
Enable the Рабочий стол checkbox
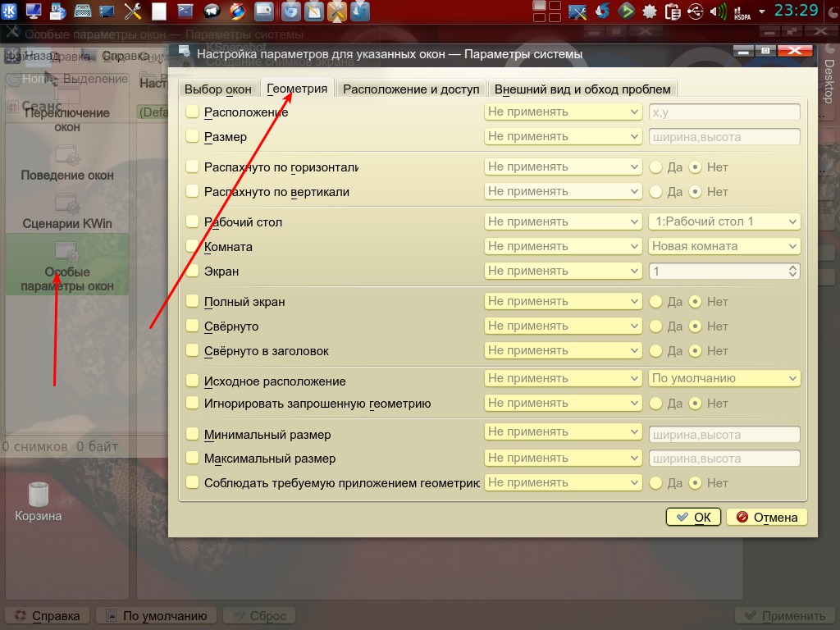[192, 221]
